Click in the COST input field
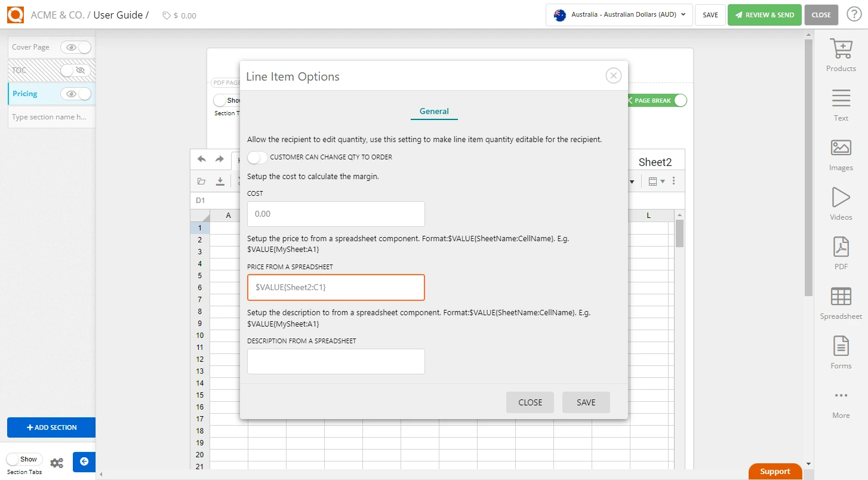The image size is (868, 480). [x=335, y=214]
